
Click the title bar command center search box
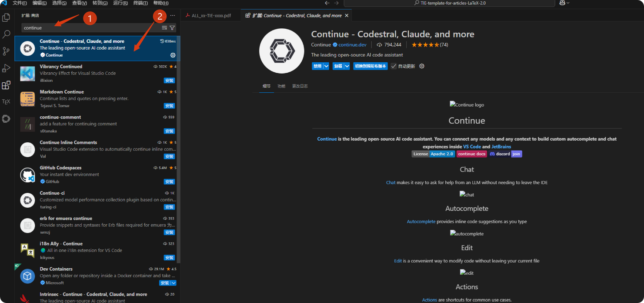449,3
